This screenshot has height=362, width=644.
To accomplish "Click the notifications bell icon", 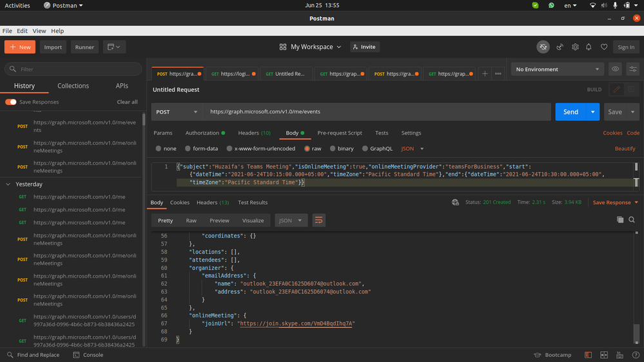I will pos(589,47).
